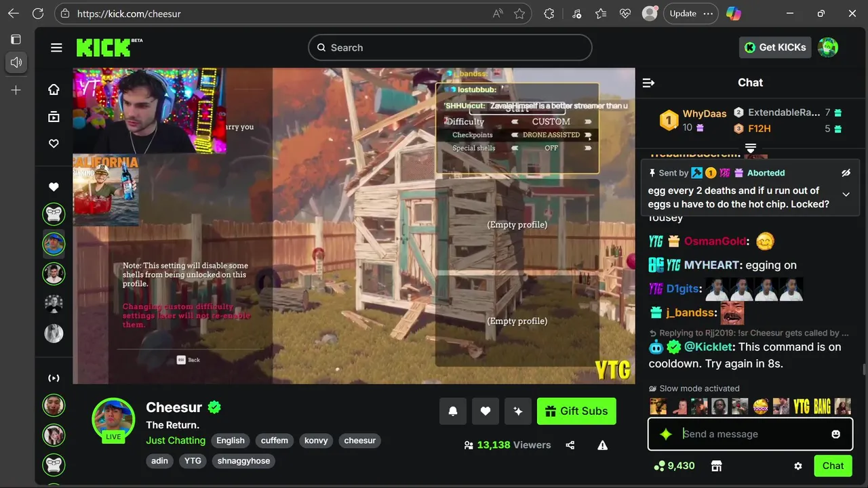Add new vertical tab plus
Viewport: 868px width, 488px height.
tap(16, 90)
